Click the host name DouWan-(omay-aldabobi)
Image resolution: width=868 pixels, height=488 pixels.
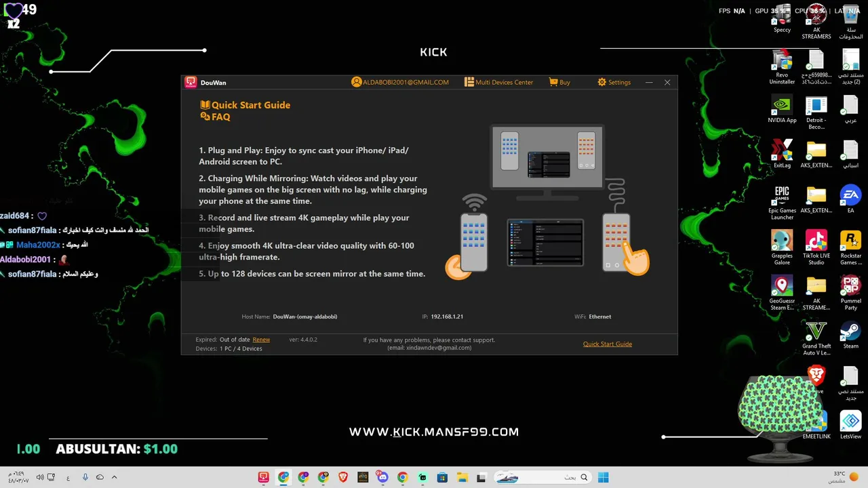click(x=305, y=317)
